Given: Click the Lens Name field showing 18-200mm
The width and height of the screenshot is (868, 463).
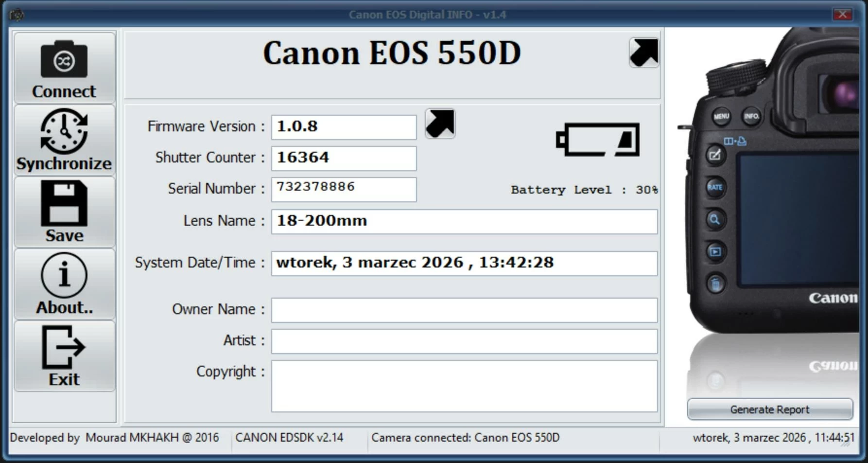Looking at the screenshot, I should [464, 221].
